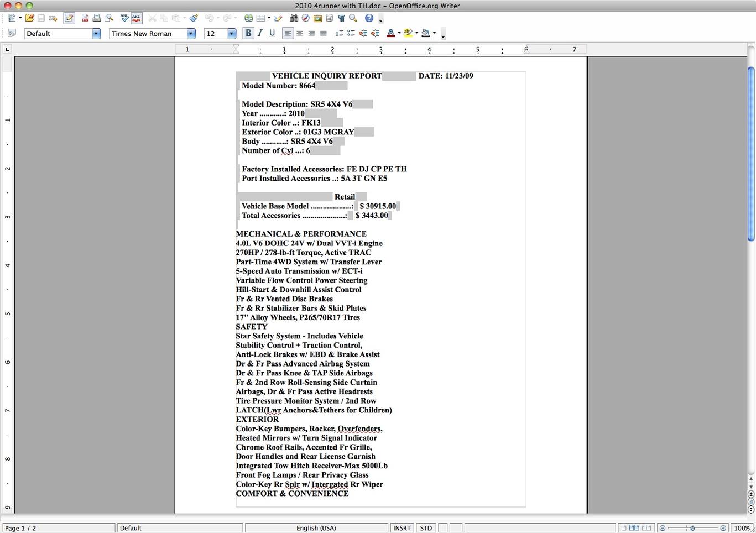Viewport: 756px width, 533px height.
Task: Expand the Font Name dropdown
Action: (x=191, y=34)
